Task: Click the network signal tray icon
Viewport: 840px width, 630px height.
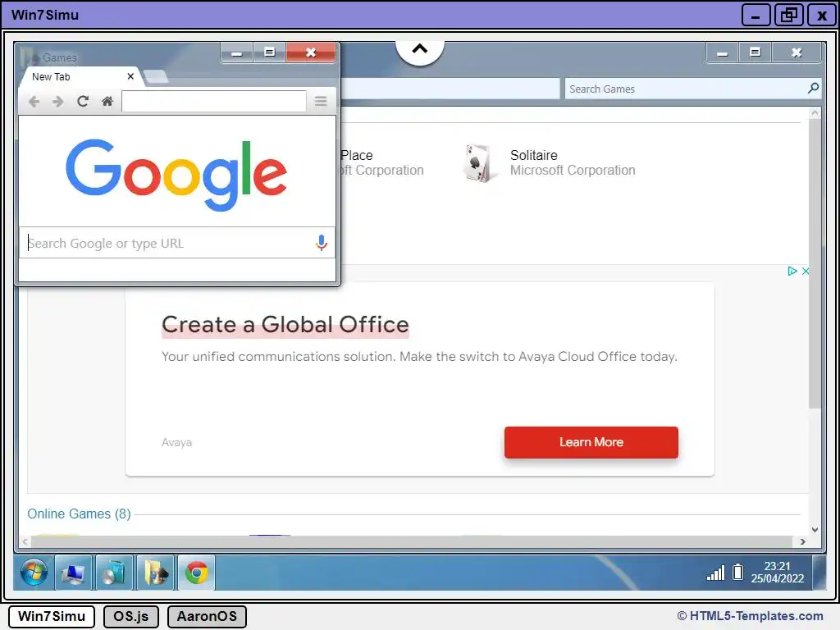Action: [x=715, y=573]
